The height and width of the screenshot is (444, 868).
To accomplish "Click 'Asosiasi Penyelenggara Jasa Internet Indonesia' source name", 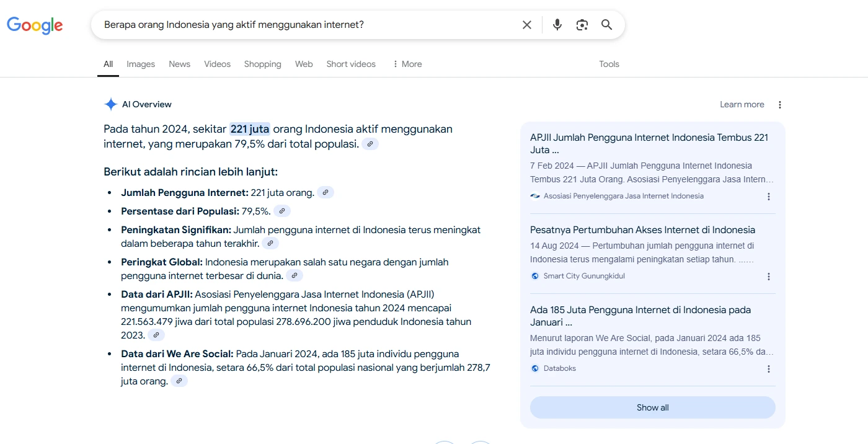I will [x=624, y=196].
